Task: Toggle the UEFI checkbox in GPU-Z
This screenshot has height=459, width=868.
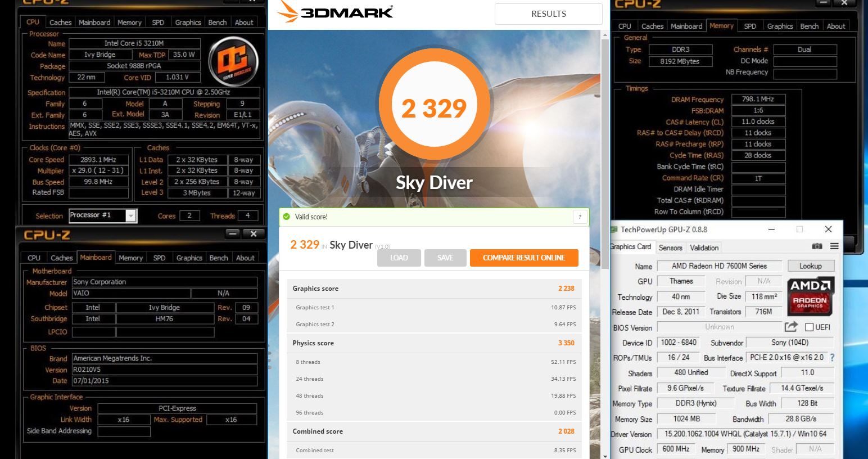Action: tap(810, 327)
